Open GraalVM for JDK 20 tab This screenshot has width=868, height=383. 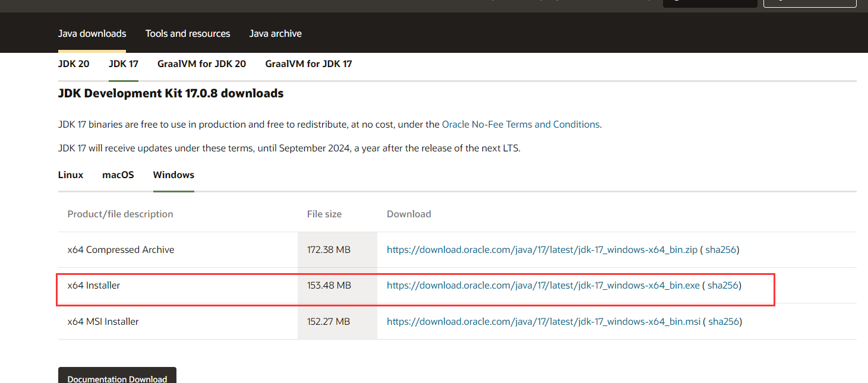pos(201,64)
